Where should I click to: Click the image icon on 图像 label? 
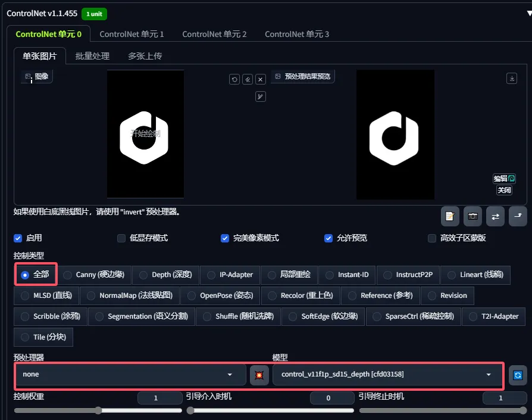[28, 76]
